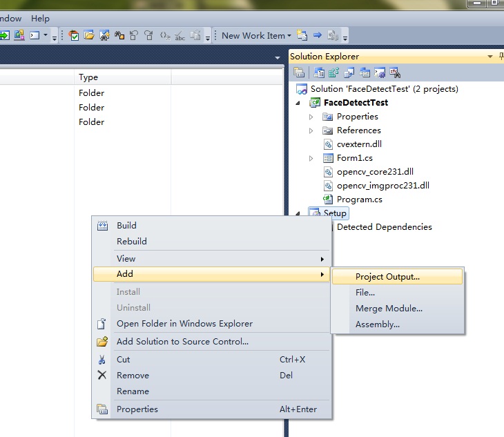Select Program.cs file
This screenshot has height=437, width=504.
359,200
